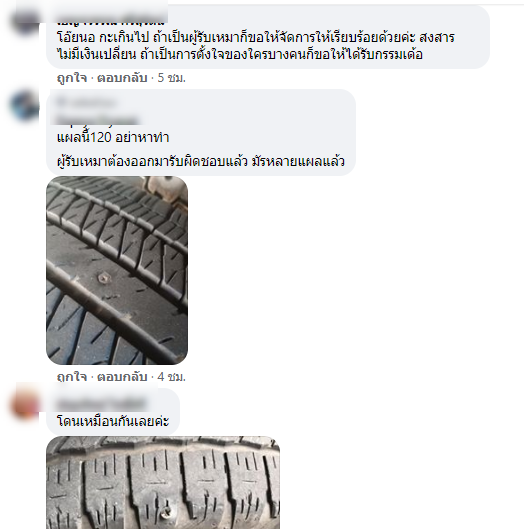Open the 5 ชม. timestamp link
This screenshot has height=529, width=524.
[171, 78]
